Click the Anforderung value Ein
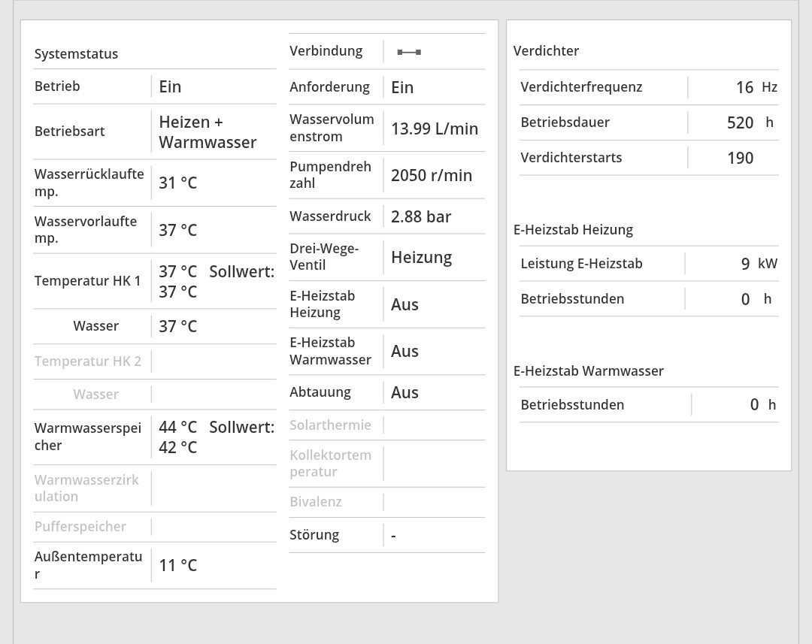 click(402, 87)
